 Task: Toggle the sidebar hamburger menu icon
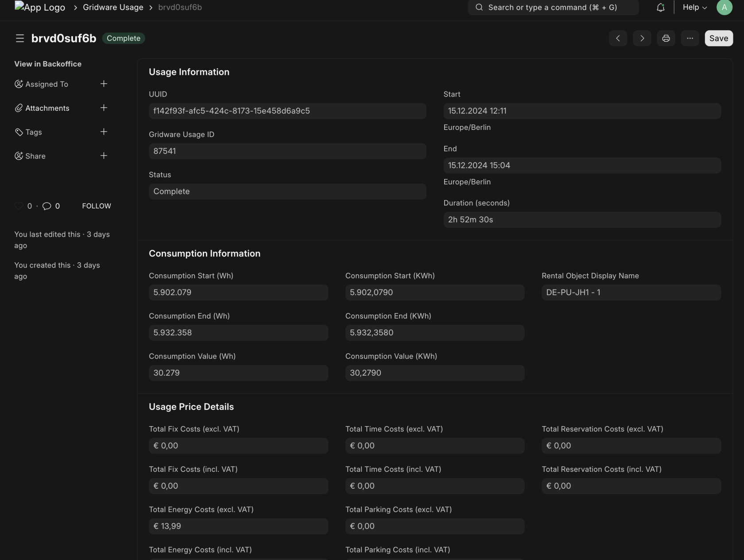point(19,39)
